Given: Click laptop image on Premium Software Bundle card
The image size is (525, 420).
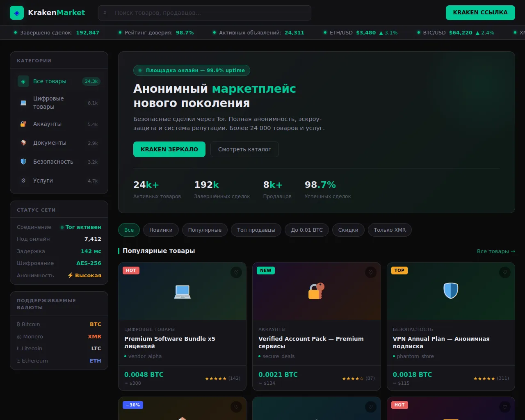Looking at the screenshot, I should pos(183,291).
